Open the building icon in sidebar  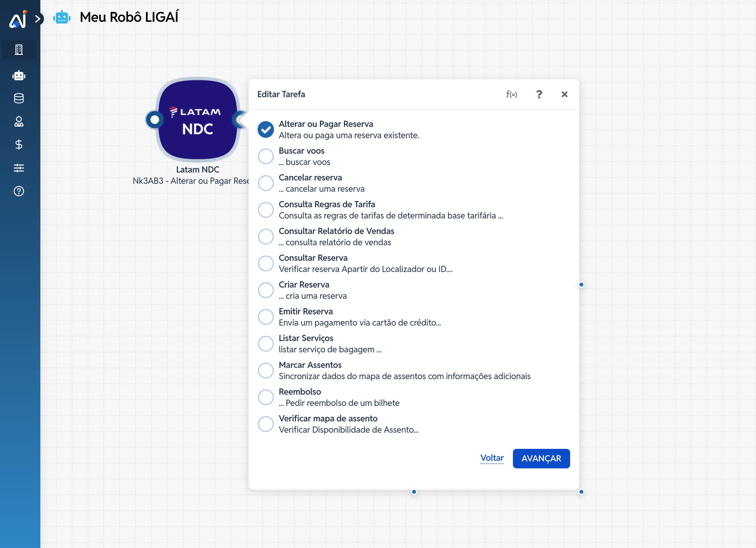19,50
